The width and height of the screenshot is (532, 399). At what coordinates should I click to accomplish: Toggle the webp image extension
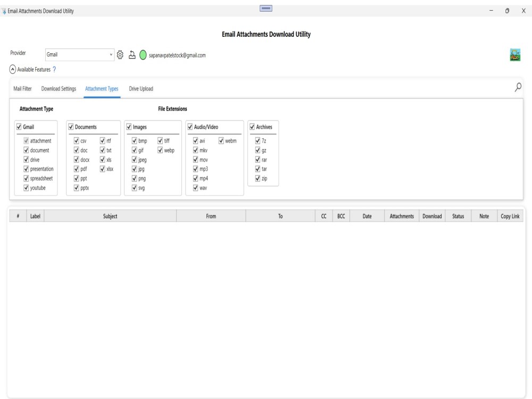(x=160, y=150)
